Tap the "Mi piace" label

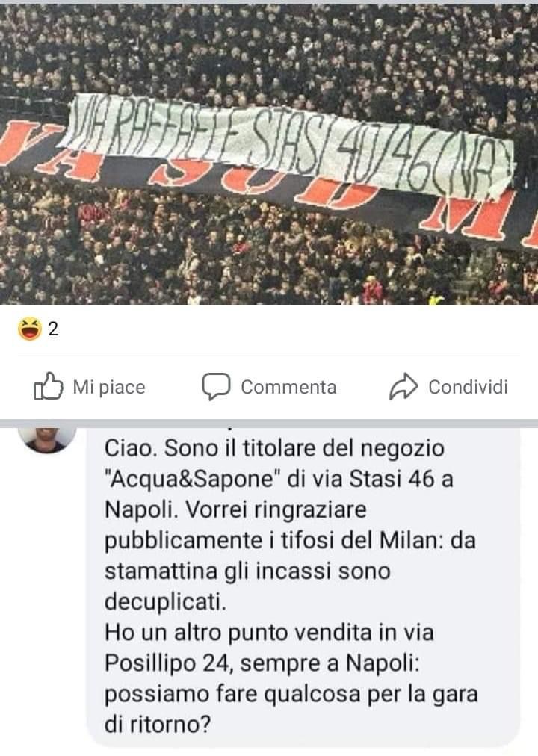(109, 387)
